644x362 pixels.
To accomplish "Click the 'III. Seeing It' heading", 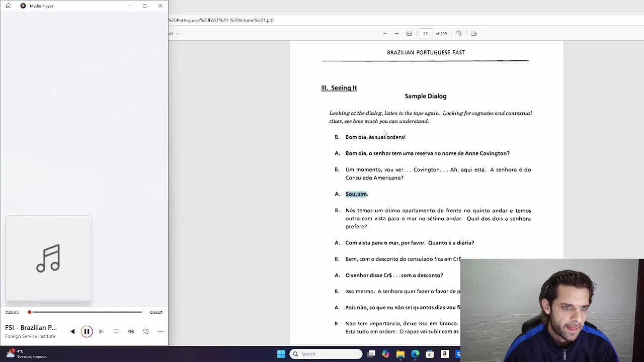I will (339, 88).
